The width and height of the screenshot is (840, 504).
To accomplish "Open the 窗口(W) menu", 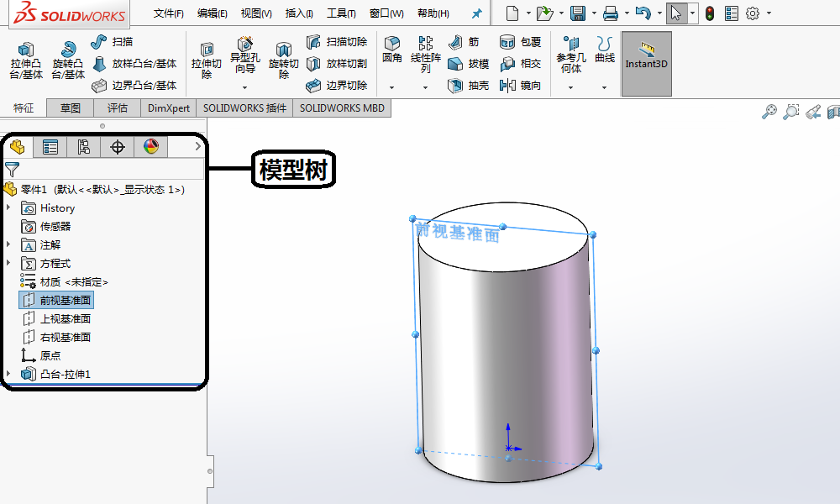I will pyautogui.click(x=386, y=13).
